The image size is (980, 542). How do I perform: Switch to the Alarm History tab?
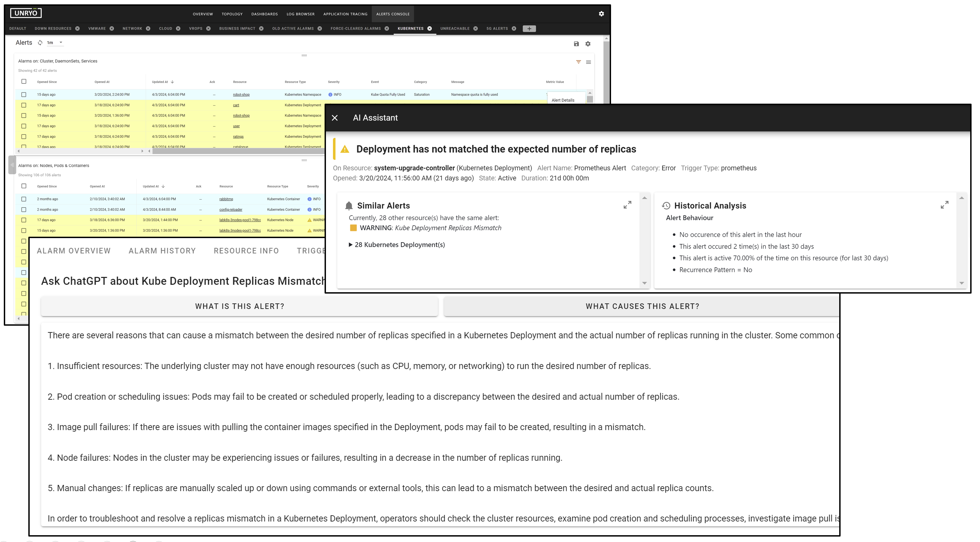point(162,251)
